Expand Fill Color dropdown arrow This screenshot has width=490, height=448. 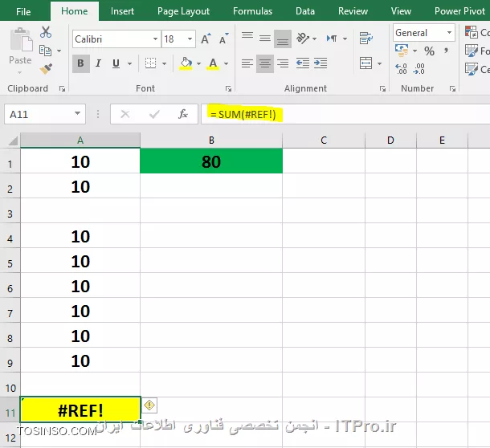coord(198,63)
